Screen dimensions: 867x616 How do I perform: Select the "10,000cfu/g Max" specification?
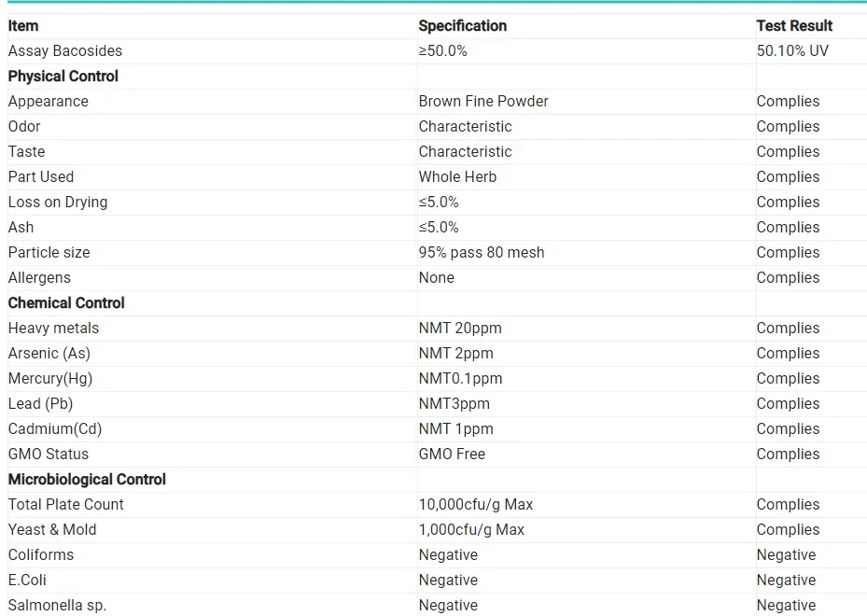(476, 505)
